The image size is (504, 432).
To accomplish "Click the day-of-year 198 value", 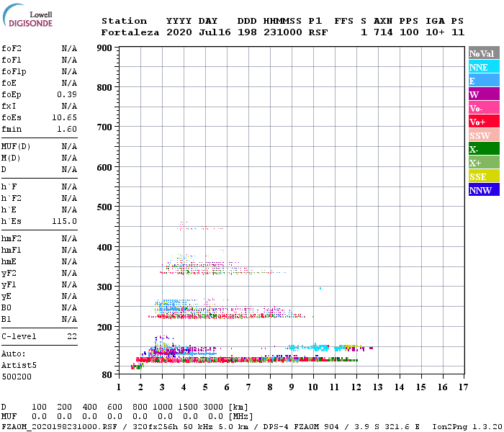I will pos(247,32).
